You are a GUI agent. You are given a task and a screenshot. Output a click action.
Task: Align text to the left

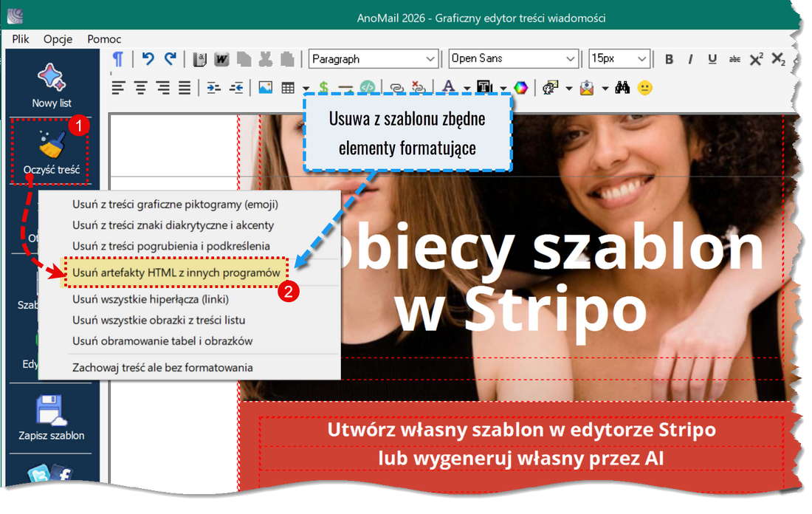tap(119, 88)
